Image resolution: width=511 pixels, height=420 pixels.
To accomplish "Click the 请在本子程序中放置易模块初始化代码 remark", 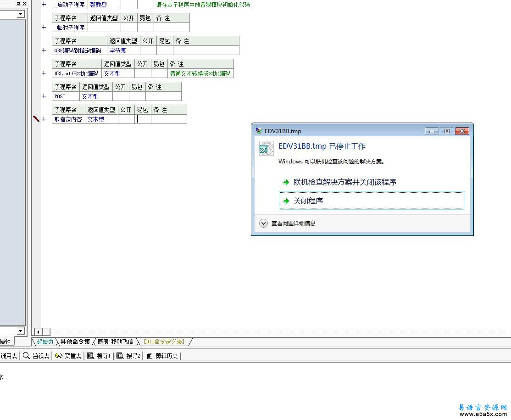I will coord(203,5).
